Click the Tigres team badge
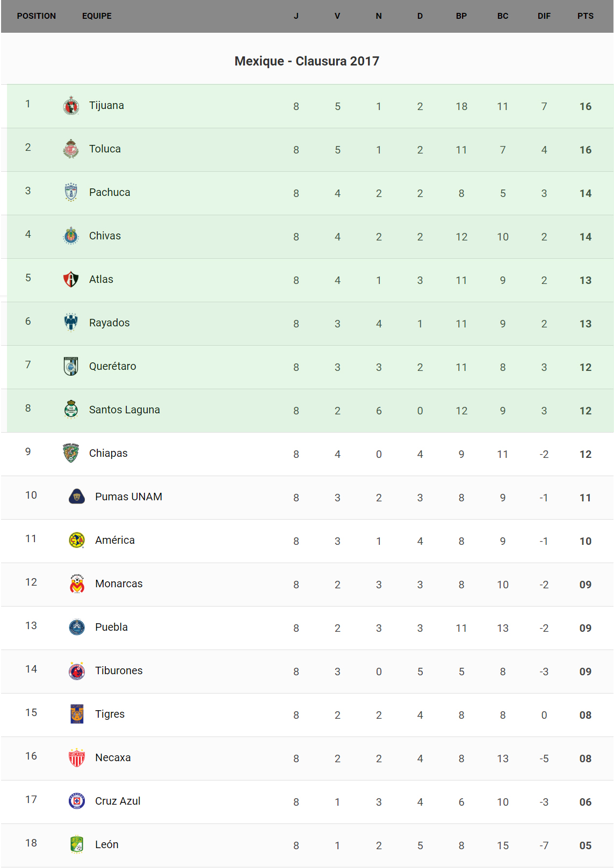614x868 pixels. tap(77, 714)
